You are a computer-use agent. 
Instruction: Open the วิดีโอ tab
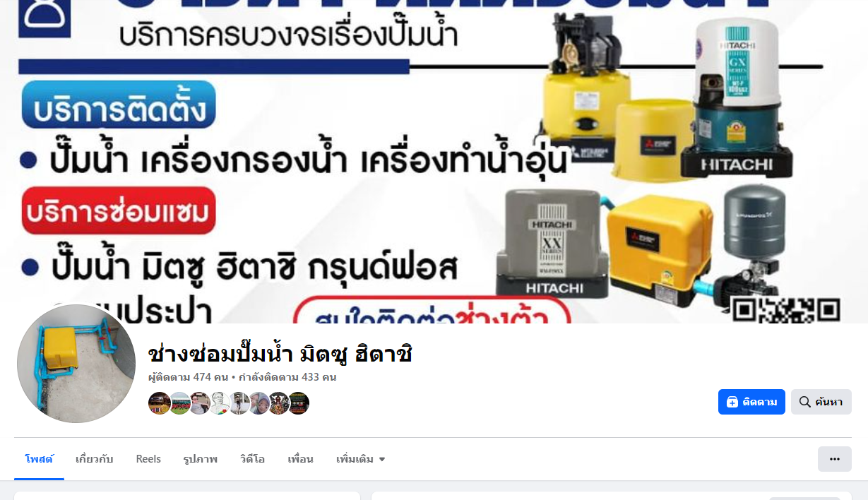point(252,459)
